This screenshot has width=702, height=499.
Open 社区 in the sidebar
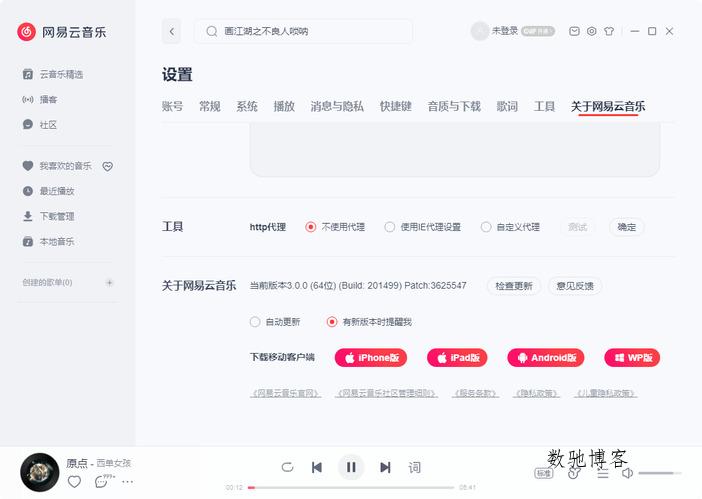coord(40,125)
